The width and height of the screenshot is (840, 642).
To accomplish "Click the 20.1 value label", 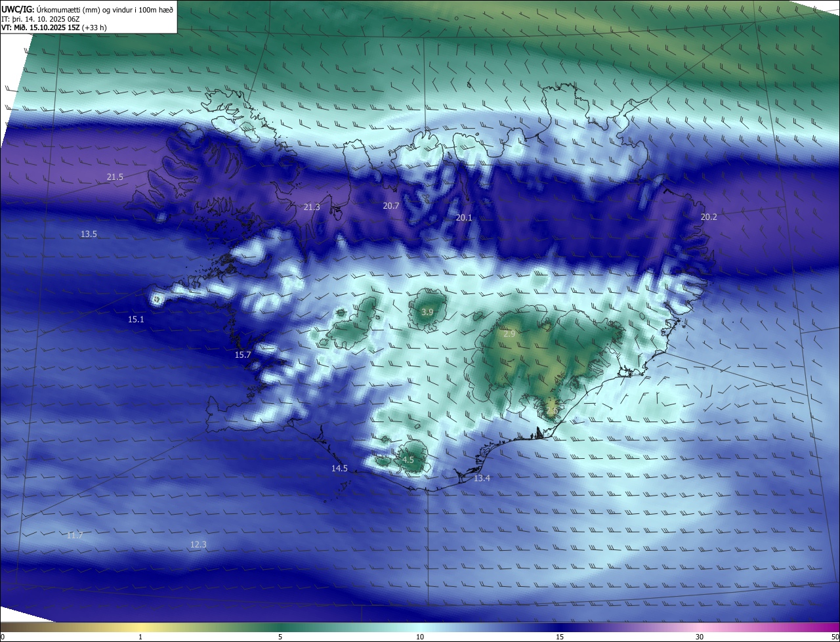I will (464, 218).
